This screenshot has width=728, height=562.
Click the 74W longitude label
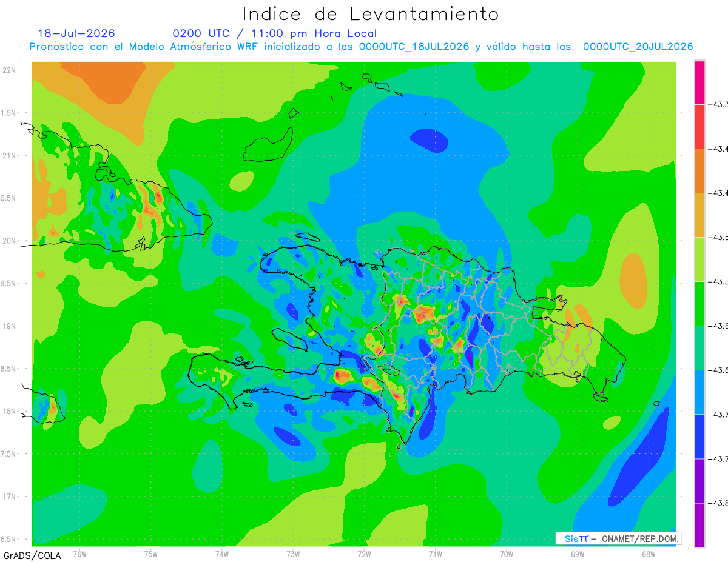coord(222,554)
